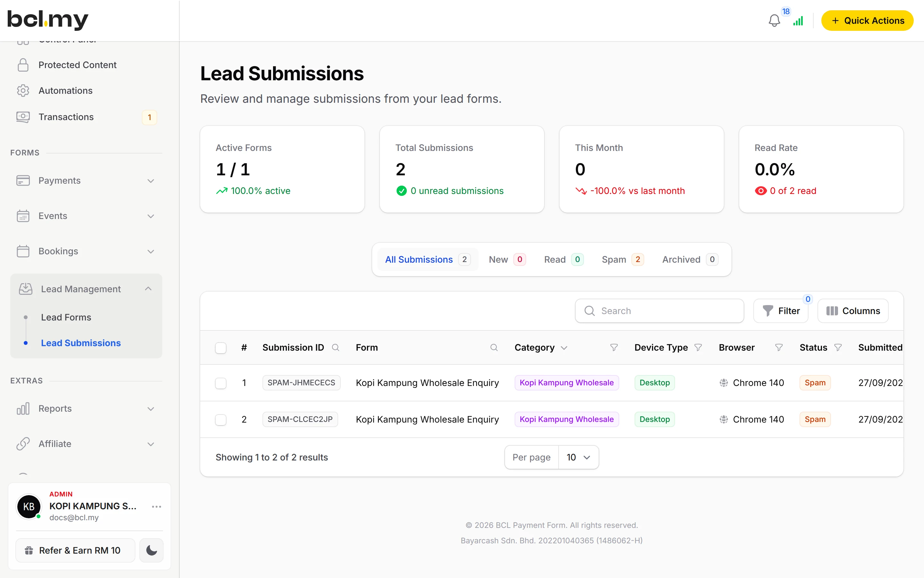Expand the Payments menu chevron
Viewport: 924px width, 578px height.
151,181
